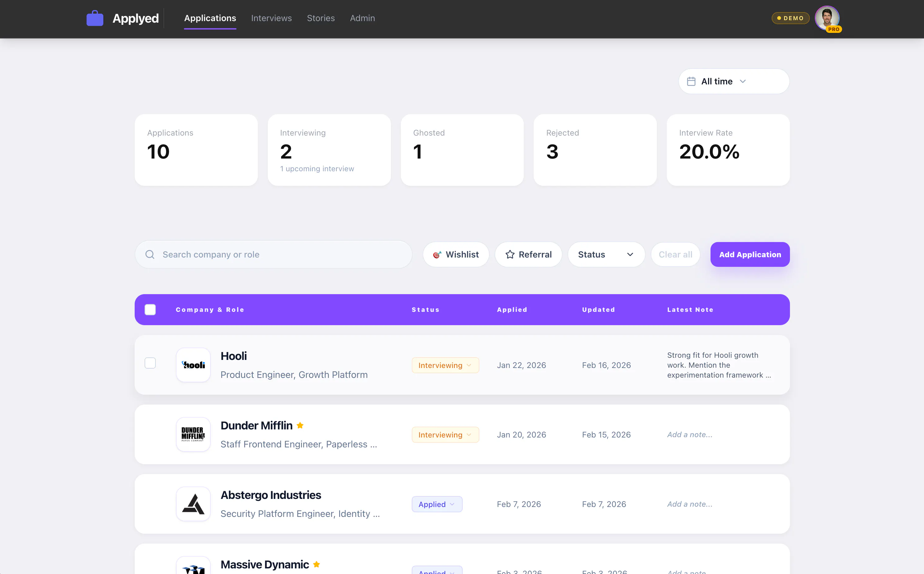Click the star next to Dunder Mifflin
The width and height of the screenshot is (924, 574).
[x=300, y=425]
